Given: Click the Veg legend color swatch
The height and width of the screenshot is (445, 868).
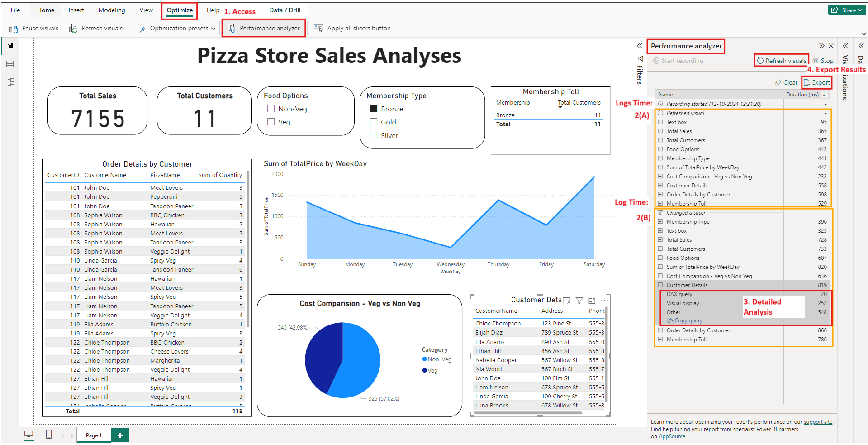Looking at the screenshot, I should pyautogui.click(x=425, y=370).
